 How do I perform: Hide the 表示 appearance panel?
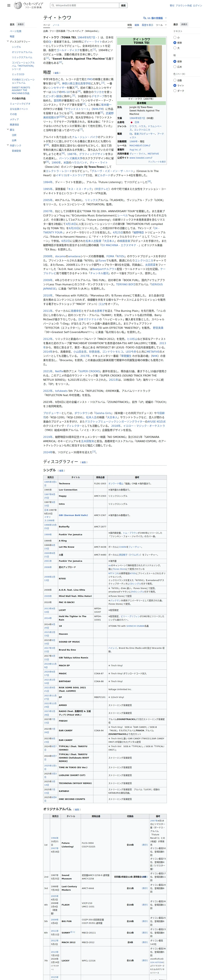[x=184, y=24]
